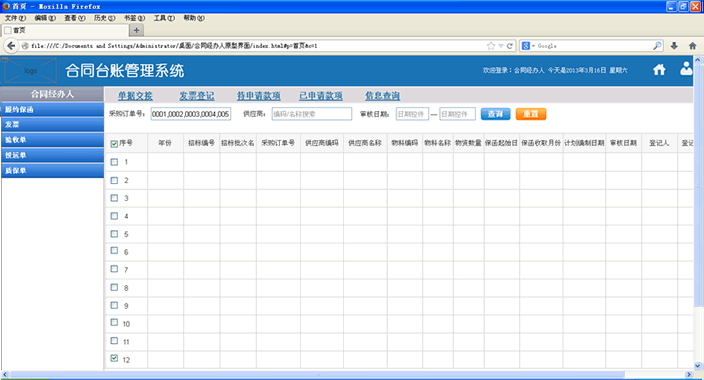This screenshot has width=704, height=380.
Task: Click the vertical scrollbar up arrow
Action: (x=698, y=60)
